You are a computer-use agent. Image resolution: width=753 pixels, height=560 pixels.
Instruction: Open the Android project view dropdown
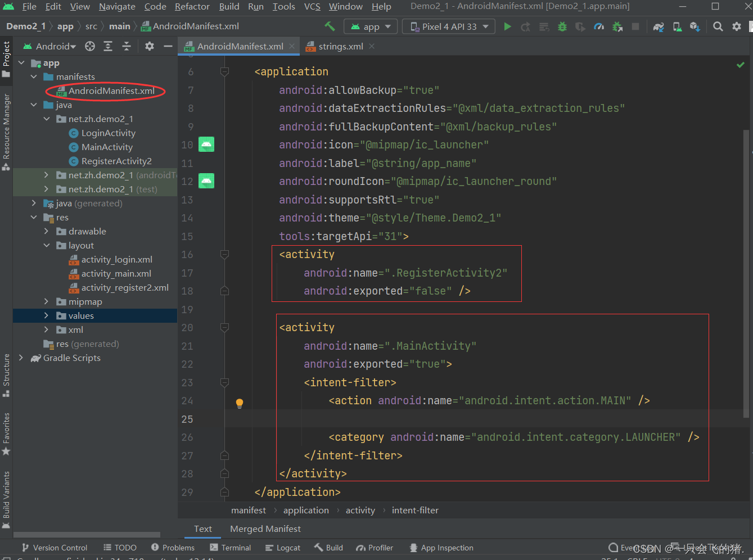(x=49, y=46)
